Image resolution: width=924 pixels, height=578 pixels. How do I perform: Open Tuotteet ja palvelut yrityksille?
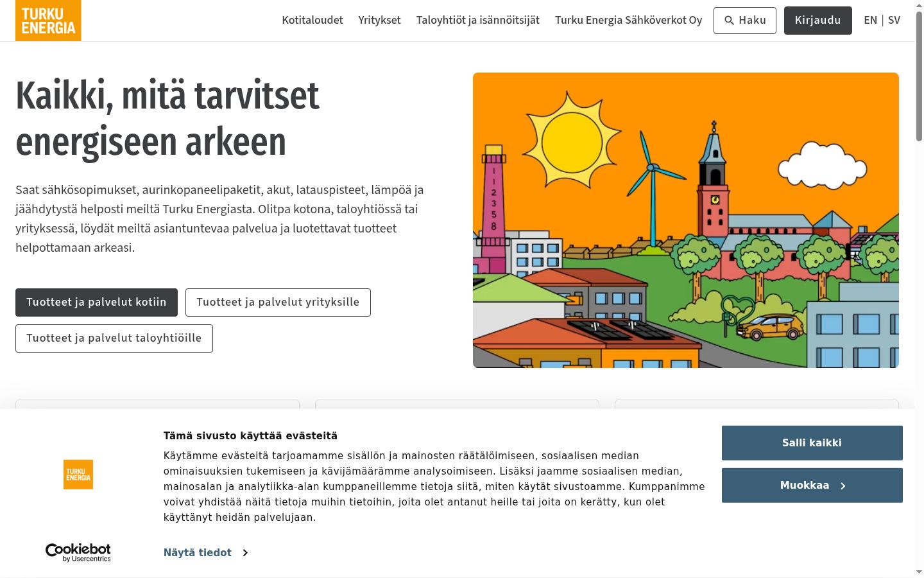(278, 302)
